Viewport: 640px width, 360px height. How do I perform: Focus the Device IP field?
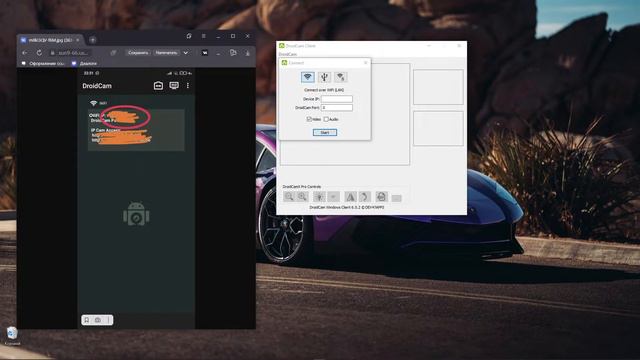337,99
